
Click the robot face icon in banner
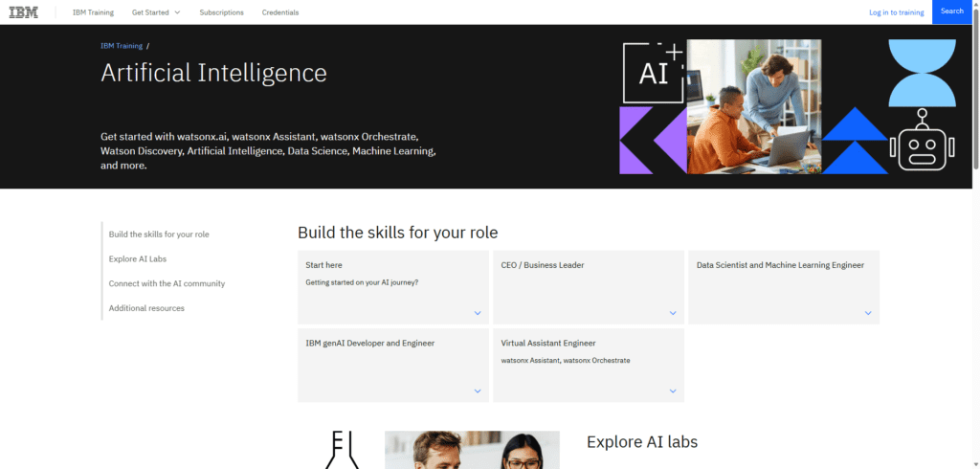tap(922, 140)
